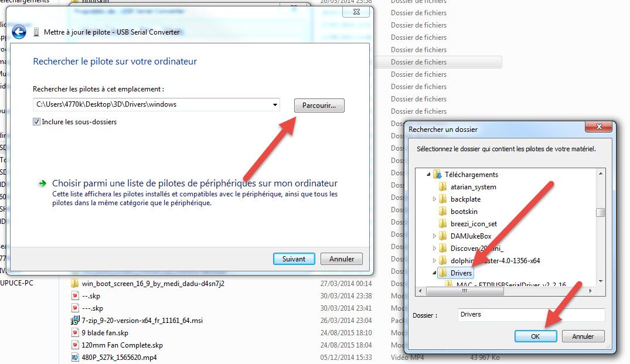Expand the Discover folder node

tap(434, 249)
